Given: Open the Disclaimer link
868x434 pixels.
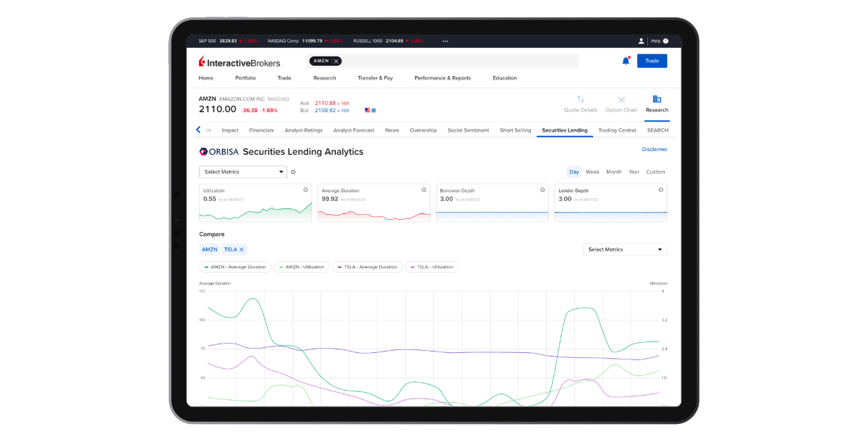Looking at the screenshot, I should click(x=655, y=148).
